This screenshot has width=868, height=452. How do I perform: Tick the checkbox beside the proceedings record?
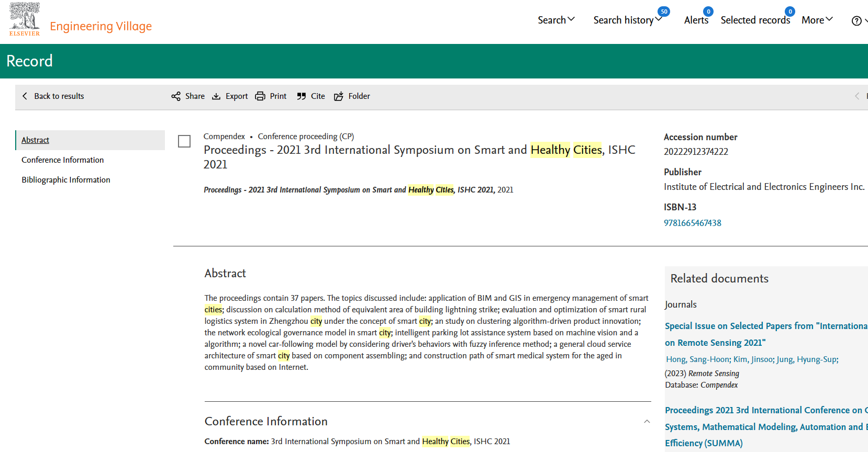click(184, 141)
